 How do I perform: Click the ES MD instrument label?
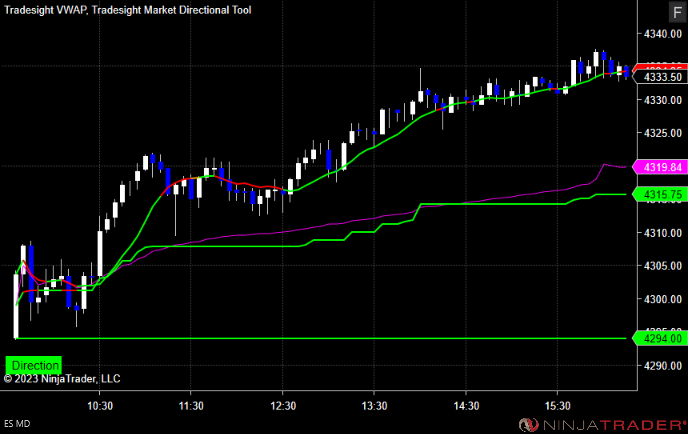coord(17,423)
